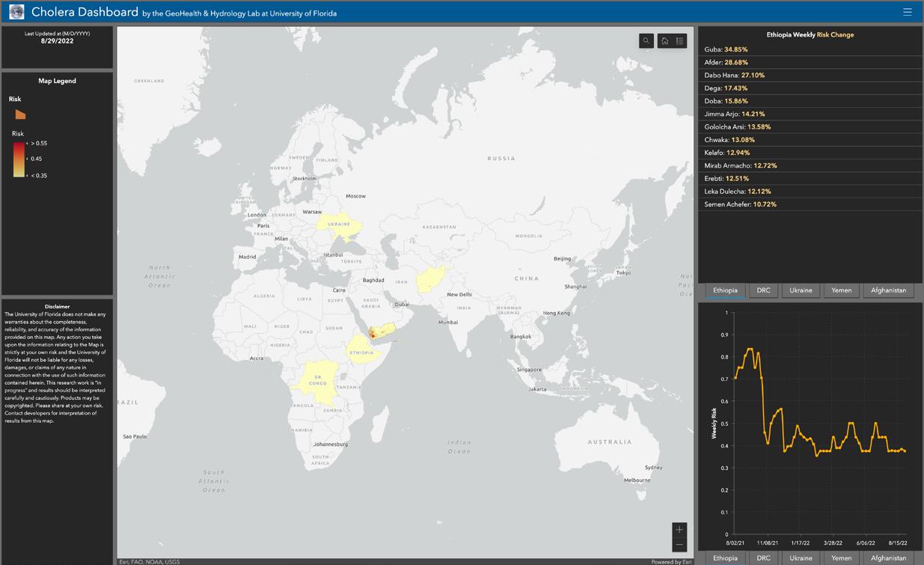Select Afghanistan tab below the chart
Image resolution: width=924 pixels, height=565 pixels.
point(889,558)
